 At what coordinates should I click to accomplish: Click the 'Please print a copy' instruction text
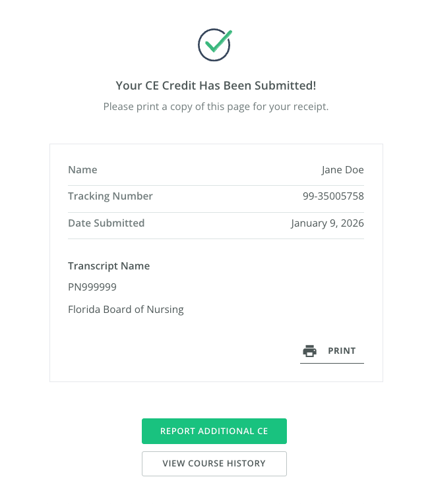pyautogui.click(x=216, y=106)
